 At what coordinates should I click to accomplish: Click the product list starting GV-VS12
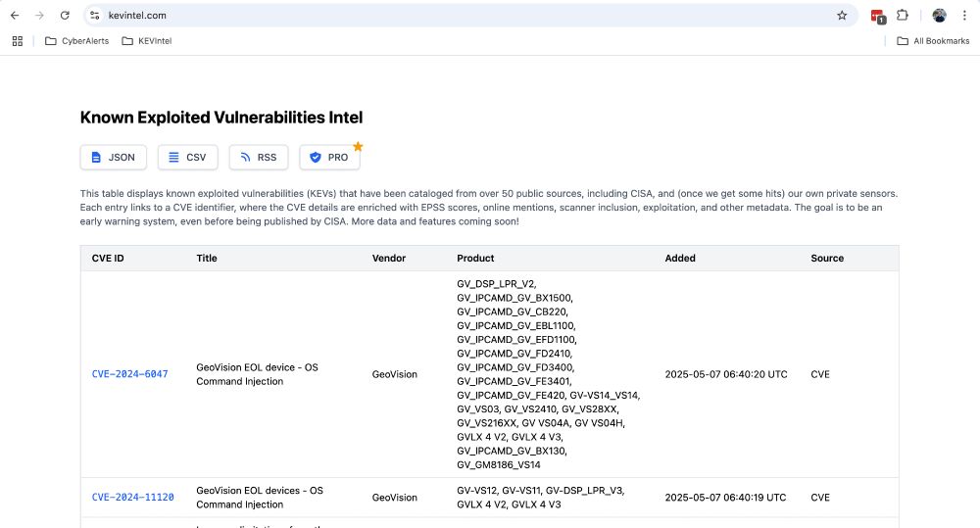point(541,498)
